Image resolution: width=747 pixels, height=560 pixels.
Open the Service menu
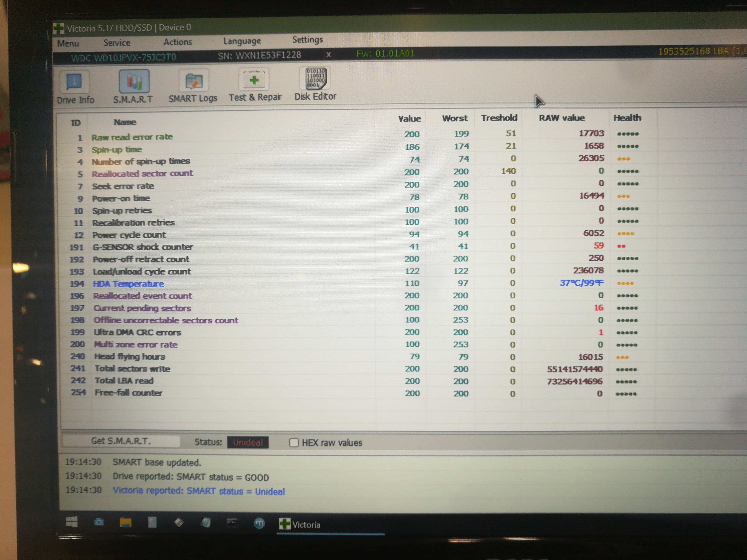pos(117,43)
